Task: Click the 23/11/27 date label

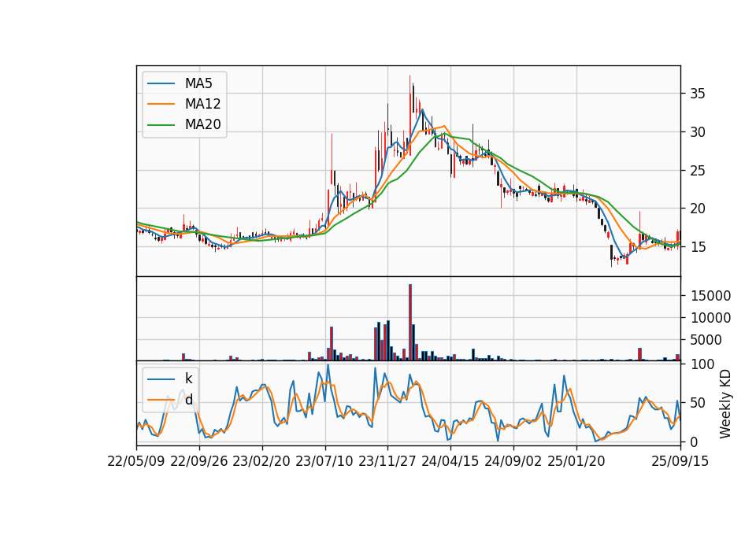Action: point(387,462)
